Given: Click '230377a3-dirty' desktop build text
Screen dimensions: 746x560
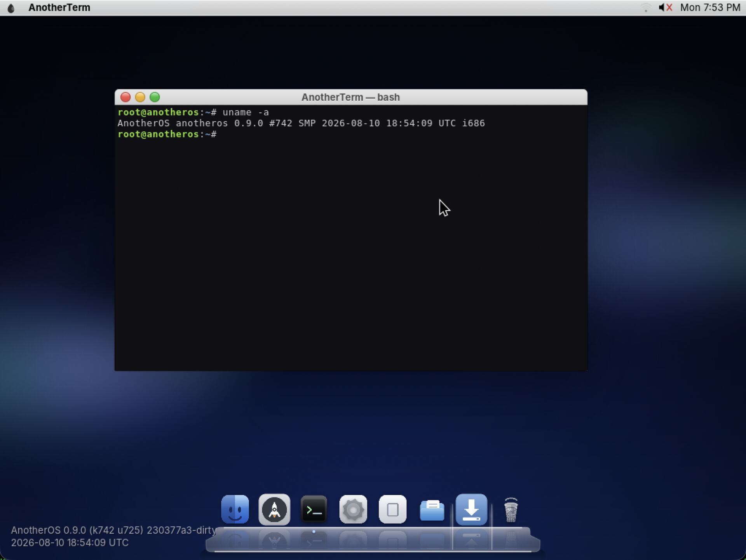Looking at the screenshot, I should (181, 530).
